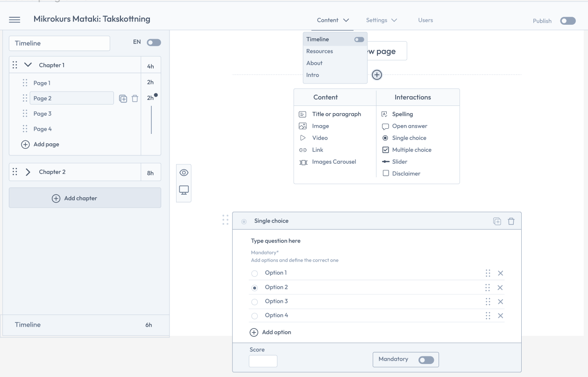Viewport: 588px width, 377px height.
Task: Collapse Chapter 1 in the timeline
Action: (28, 65)
